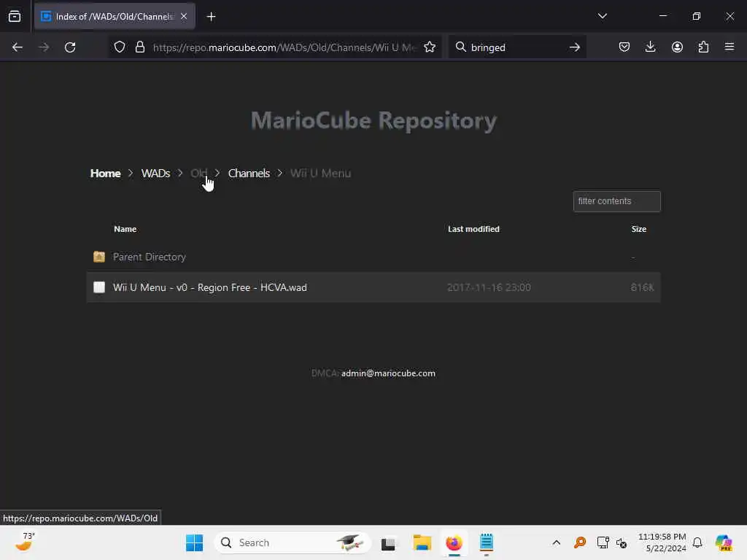
Task: Reload the current page
Action: 70,47
